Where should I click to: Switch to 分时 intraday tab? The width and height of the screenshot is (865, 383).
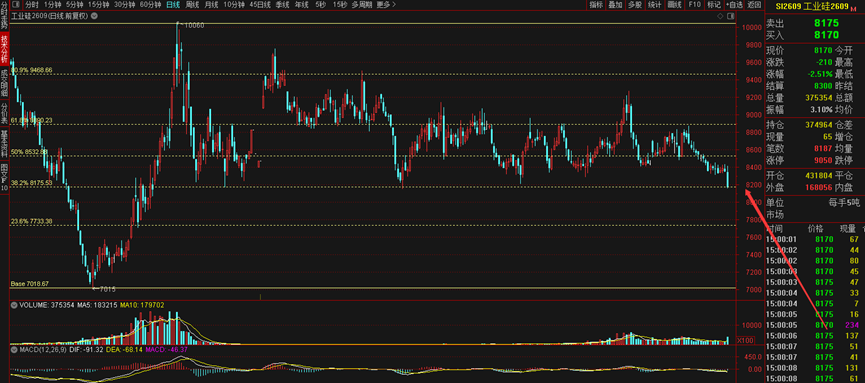pyautogui.click(x=33, y=5)
